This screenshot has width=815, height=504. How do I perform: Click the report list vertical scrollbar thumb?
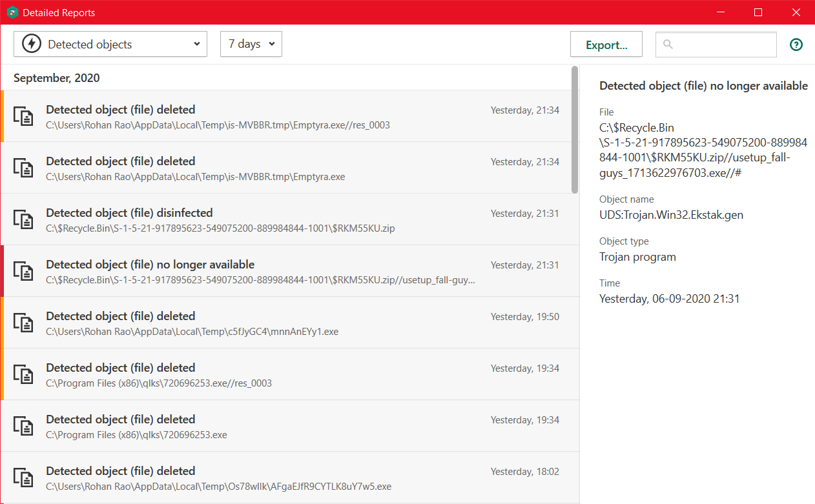[x=574, y=129]
